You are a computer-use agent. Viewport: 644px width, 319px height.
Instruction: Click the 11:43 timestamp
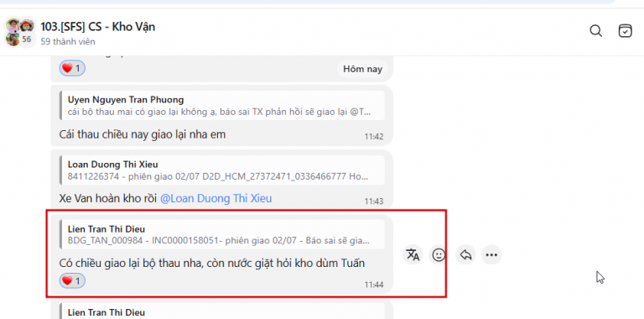click(374, 201)
